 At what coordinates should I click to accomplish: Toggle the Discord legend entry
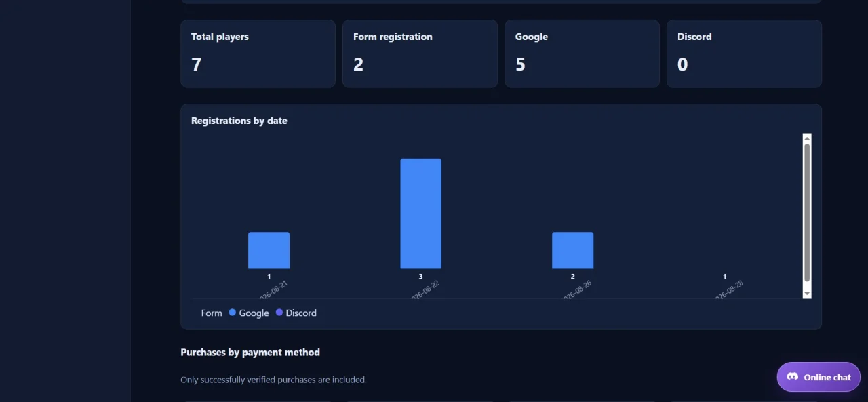click(x=296, y=313)
